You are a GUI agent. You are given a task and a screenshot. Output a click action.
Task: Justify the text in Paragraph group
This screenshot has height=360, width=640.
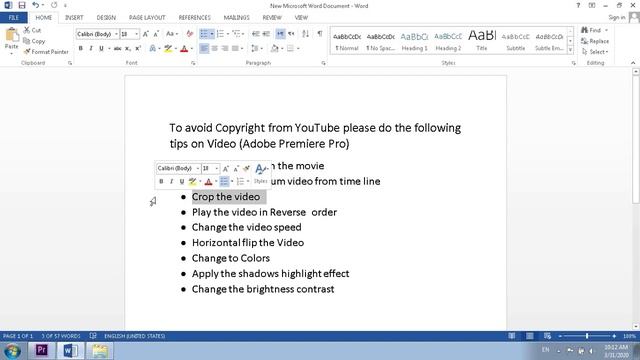click(x=235, y=49)
